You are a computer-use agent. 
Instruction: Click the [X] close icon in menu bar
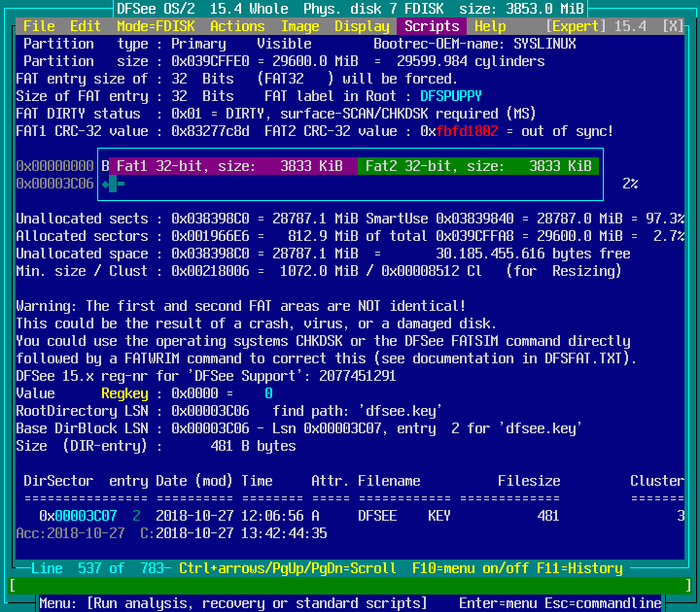[x=672, y=26]
